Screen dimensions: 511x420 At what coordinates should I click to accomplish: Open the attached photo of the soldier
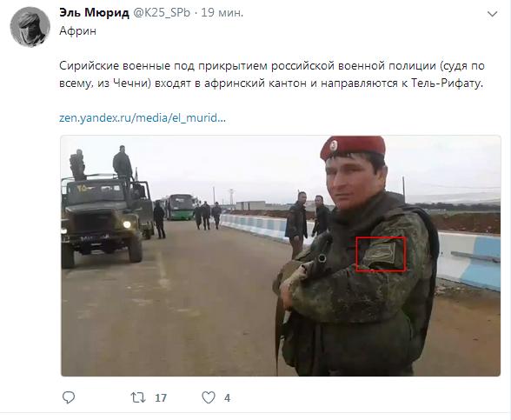(281, 256)
